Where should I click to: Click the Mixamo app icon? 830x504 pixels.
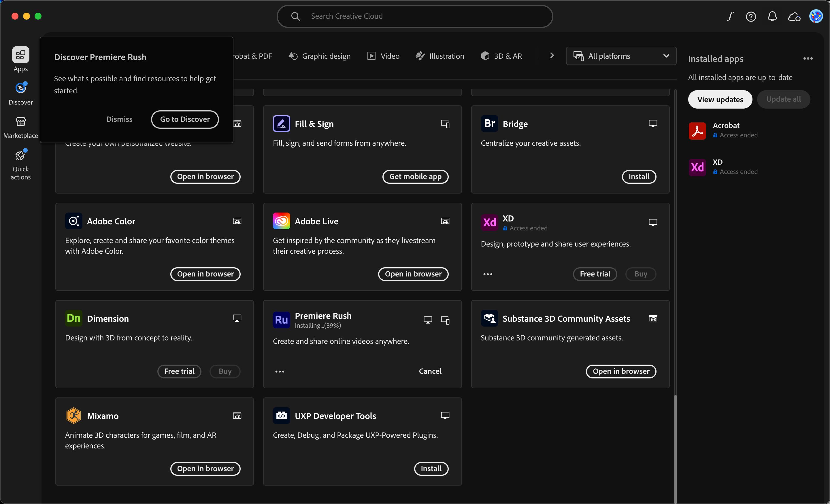click(x=73, y=416)
